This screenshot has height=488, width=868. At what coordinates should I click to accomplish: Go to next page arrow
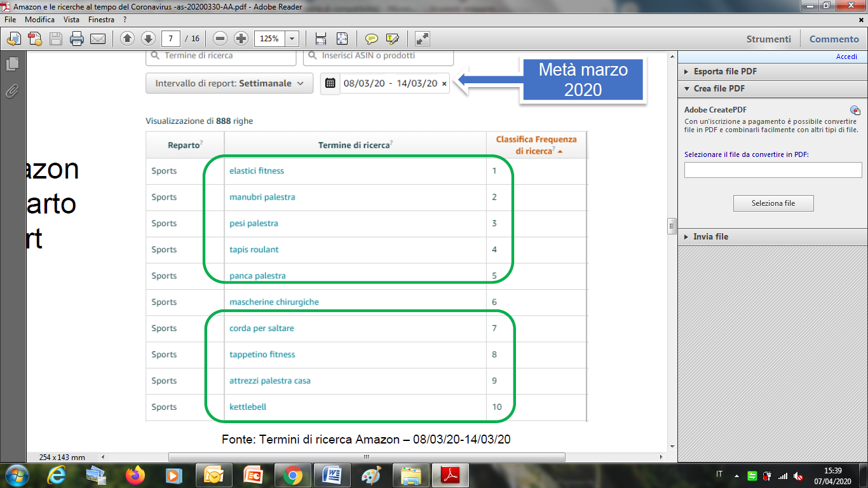[x=148, y=39]
